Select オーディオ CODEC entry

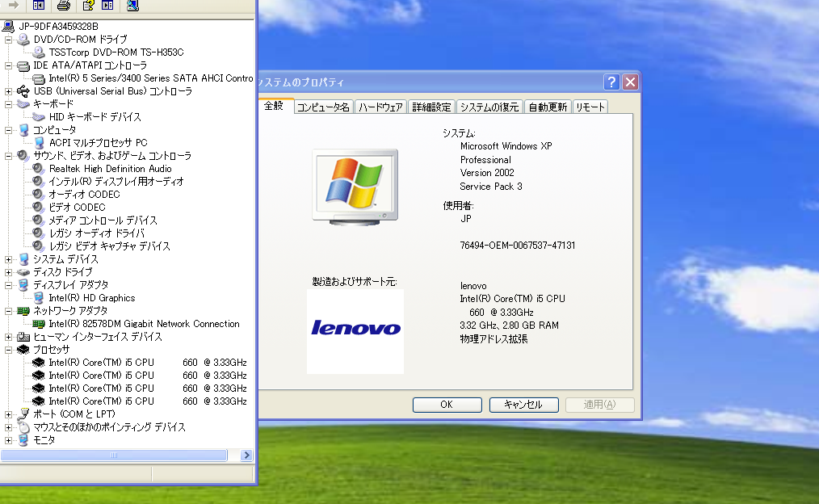click(84, 195)
